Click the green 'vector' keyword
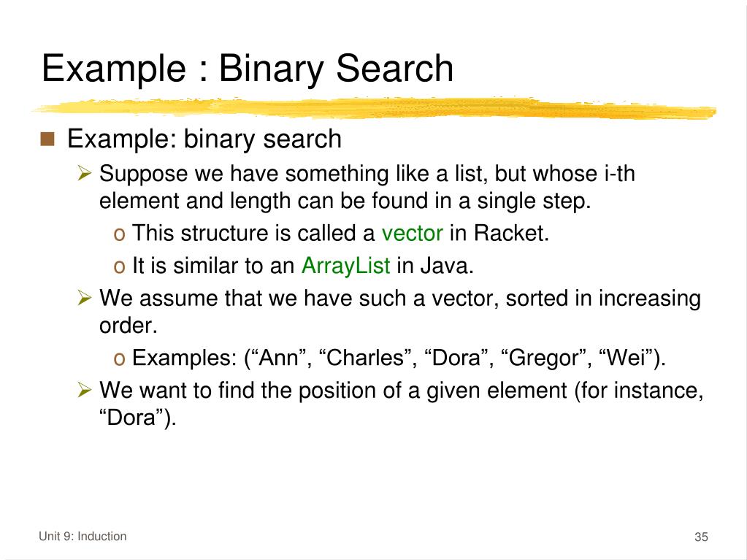Screen dimensions: 747x560 coord(412,234)
